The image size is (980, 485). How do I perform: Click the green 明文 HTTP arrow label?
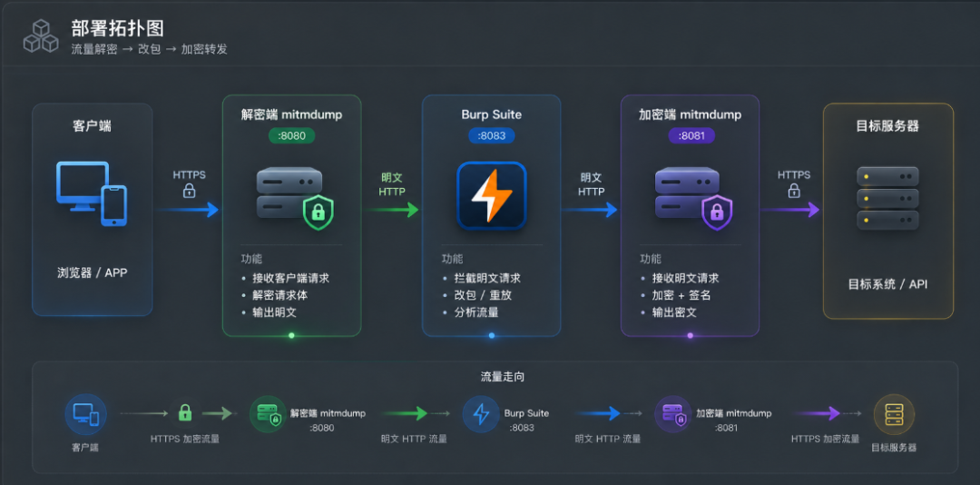pyautogui.click(x=392, y=184)
